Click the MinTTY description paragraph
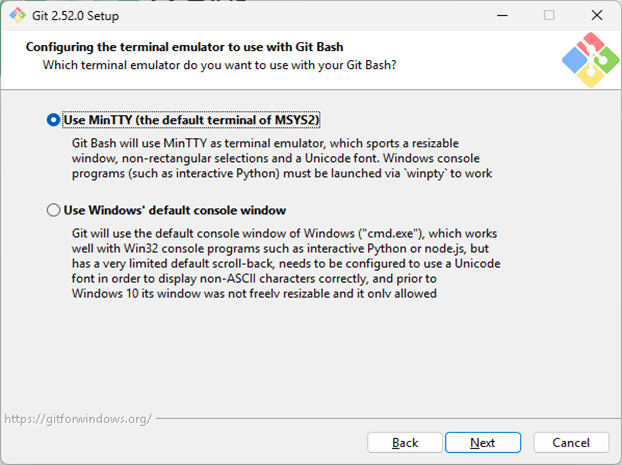This screenshot has height=465, width=622. click(x=281, y=158)
